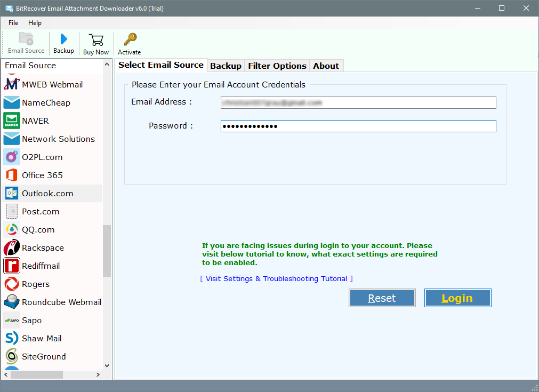539x392 pixels.
Task: Select the Rackspace text entry
Action: click(43, 248)
